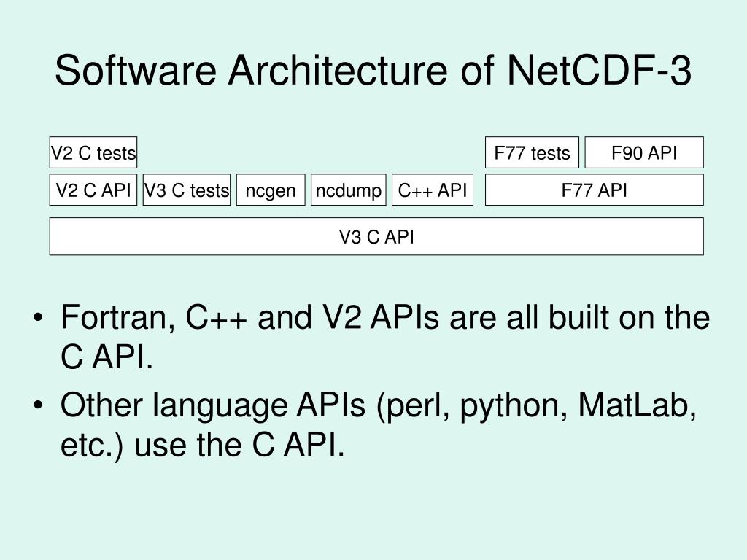Select the 'V2 C API' box
Image resolution: width=747 pixels, height=560 pixels.
93,190
